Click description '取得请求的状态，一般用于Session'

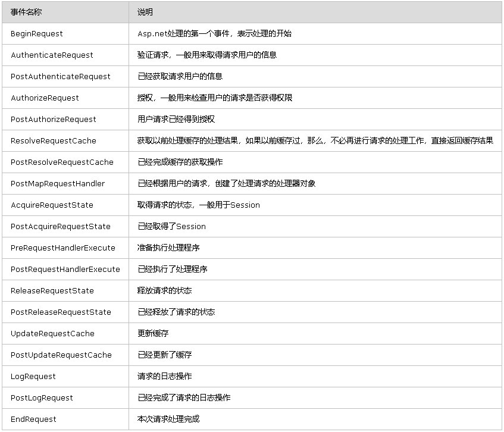click(x=199, y=205)
